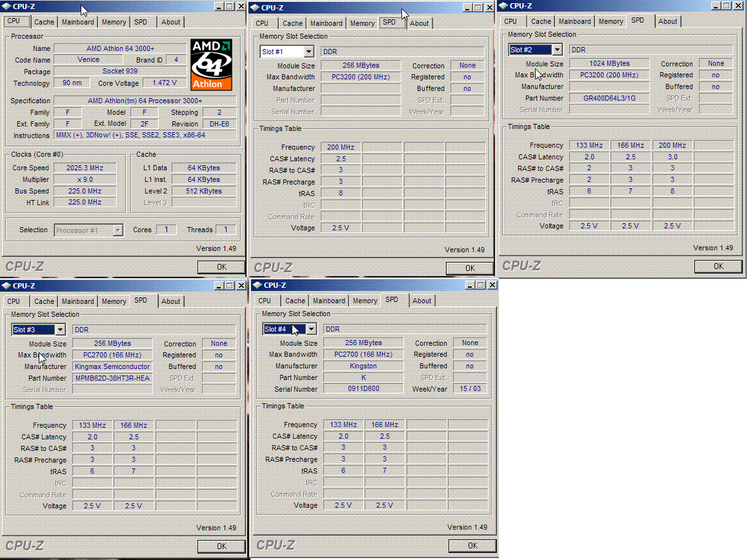Maximize the Slot #2 CPU-Z window

(x=726, y=6)
